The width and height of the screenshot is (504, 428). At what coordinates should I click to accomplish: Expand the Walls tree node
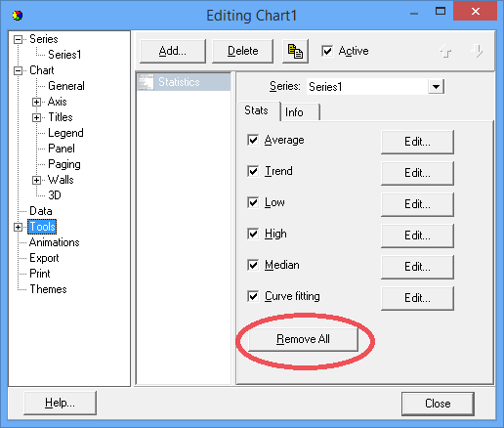[36, 180]
